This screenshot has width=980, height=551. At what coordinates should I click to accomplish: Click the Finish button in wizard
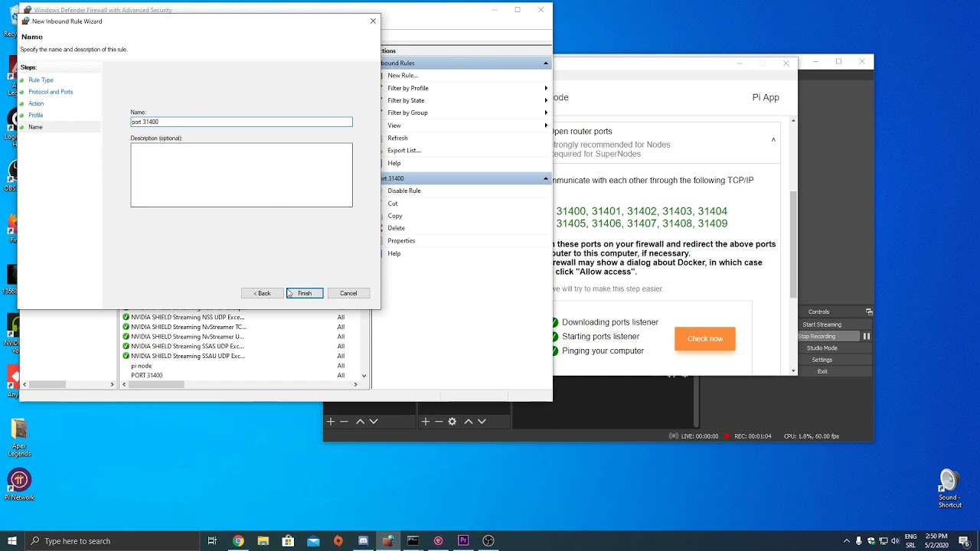[305, 293]
